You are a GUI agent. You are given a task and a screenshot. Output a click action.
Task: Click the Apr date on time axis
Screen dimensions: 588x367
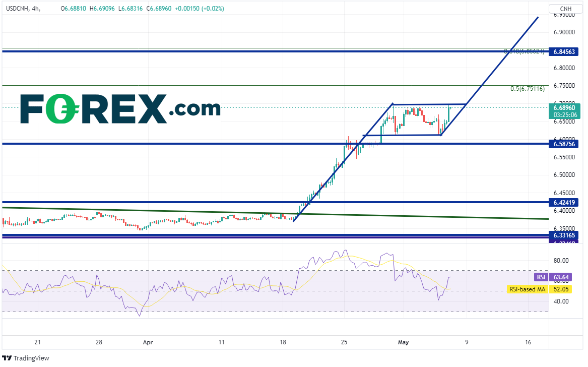coord(148,342)
